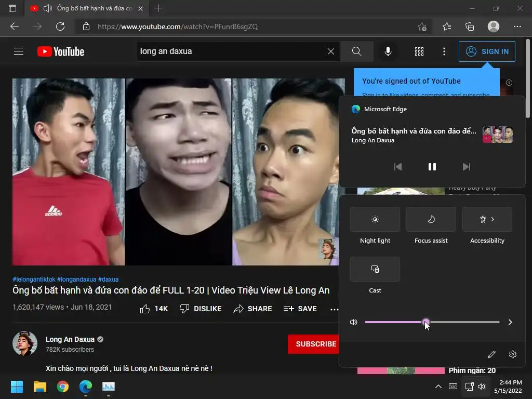Edit quick settings with the pencil
Image resolution: width=532 pixels, height=399 pixels.
pos(491,354)
